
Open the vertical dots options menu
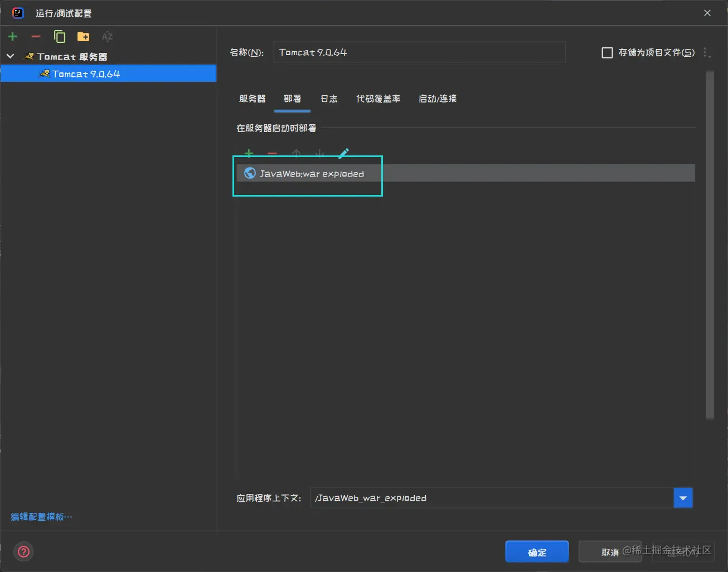(x=706, y=52)
